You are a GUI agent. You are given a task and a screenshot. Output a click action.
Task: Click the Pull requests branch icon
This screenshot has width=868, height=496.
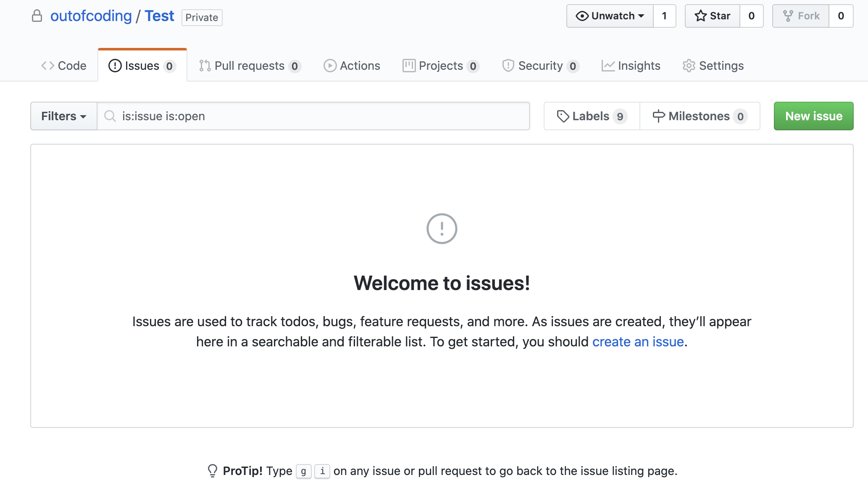pos(205,66)
